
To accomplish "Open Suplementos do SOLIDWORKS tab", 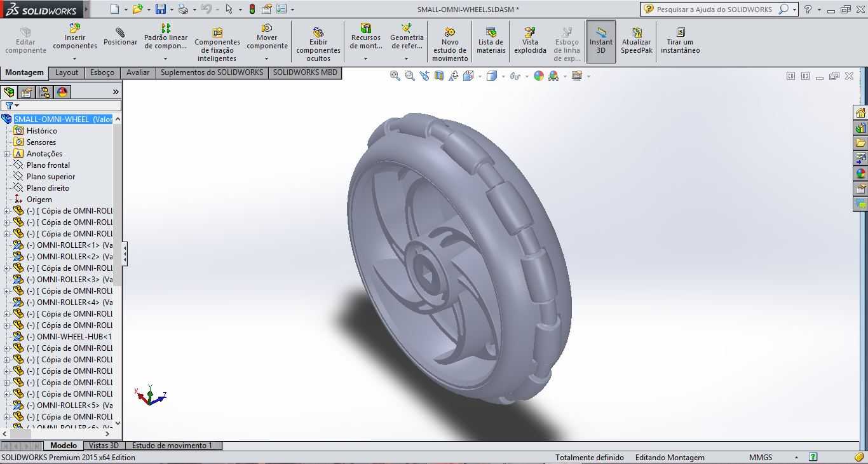I will (x=212, y=72).
